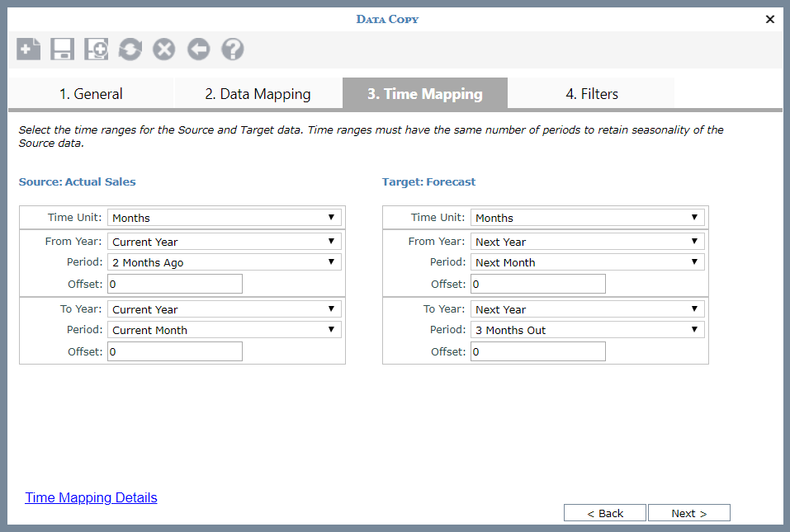790x532 pixels.
Task: Open Target Time Unit Months dropdown
Action: pyautogui.click(x=588, y=218)
